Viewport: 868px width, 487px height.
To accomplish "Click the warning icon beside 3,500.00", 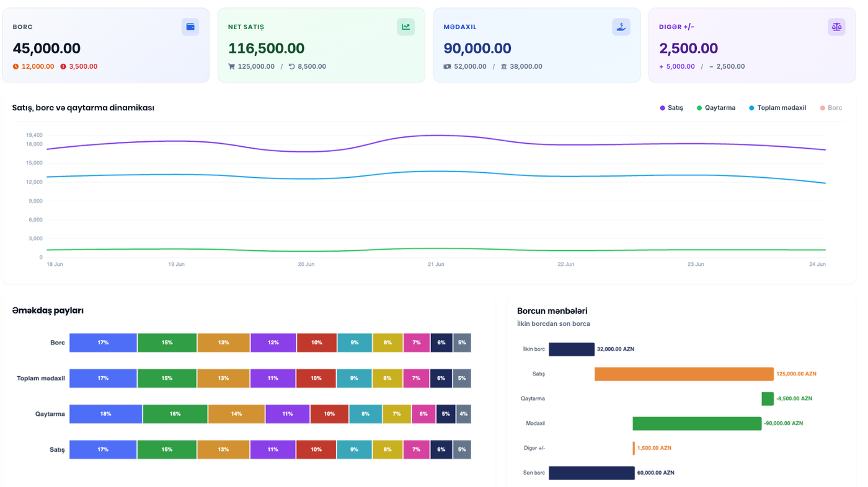I will [x=63, y=66].
